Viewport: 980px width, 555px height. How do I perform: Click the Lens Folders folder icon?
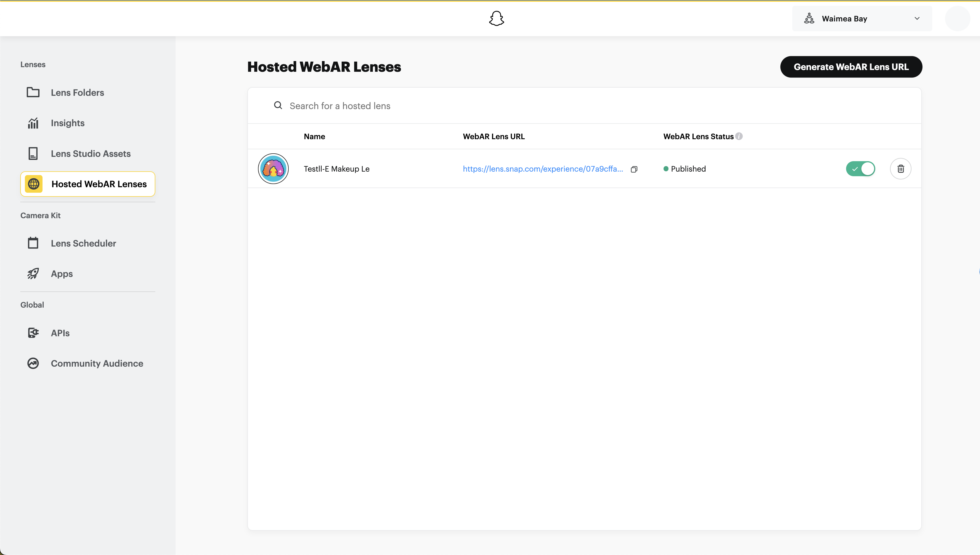pyautogui.click(x=33, y=92)
